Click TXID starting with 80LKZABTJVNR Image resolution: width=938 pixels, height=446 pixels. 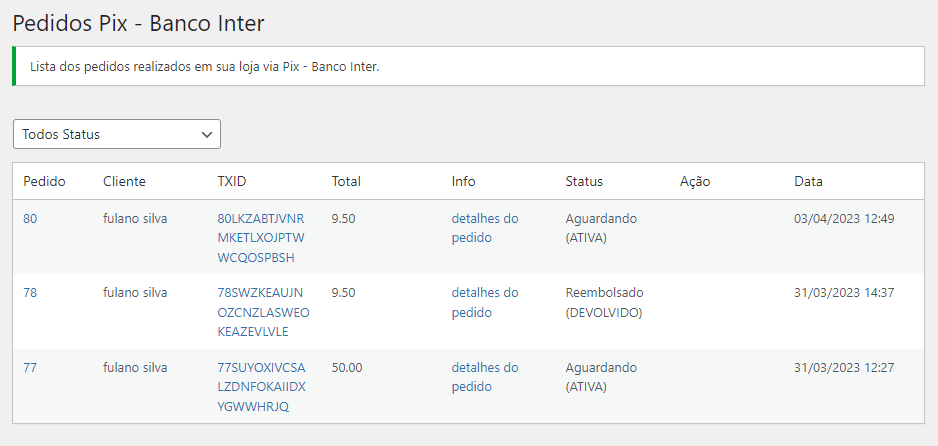tap(260, 238)
